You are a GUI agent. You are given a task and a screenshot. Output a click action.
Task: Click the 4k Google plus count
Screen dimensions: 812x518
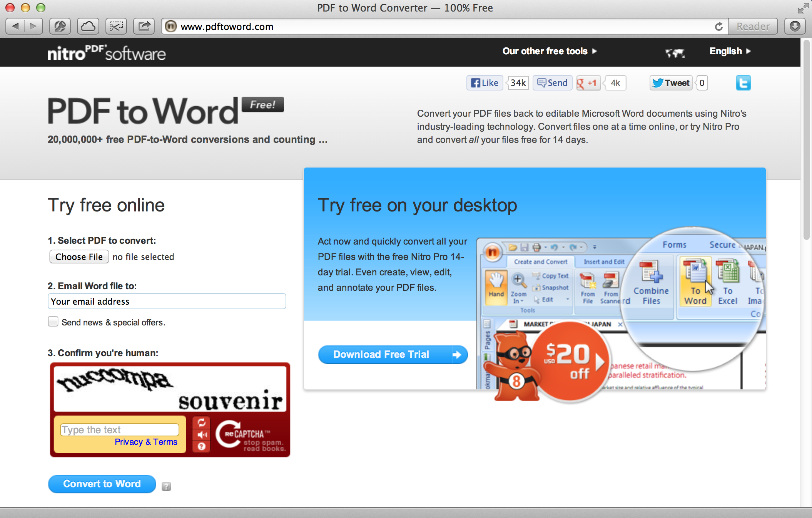(x=615, y=83)
